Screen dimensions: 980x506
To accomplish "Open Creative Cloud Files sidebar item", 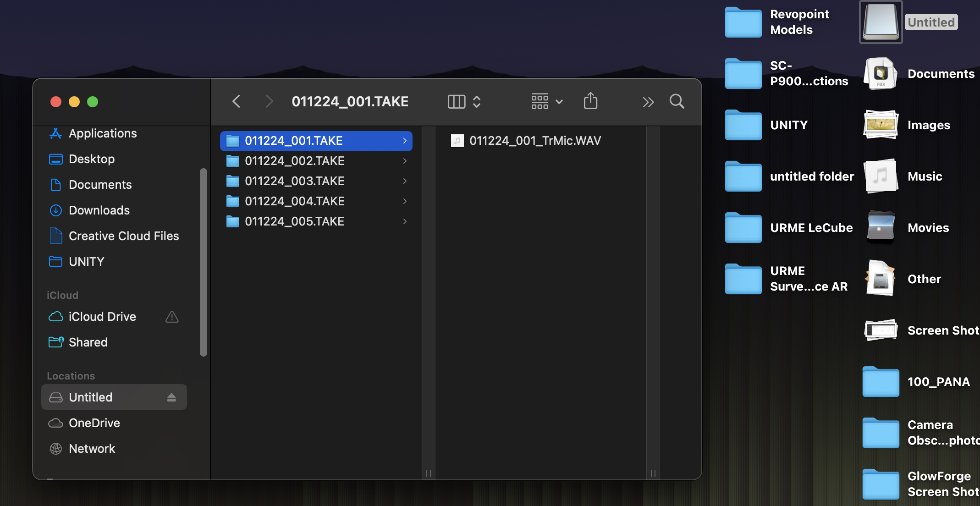I will click(124, 236).
